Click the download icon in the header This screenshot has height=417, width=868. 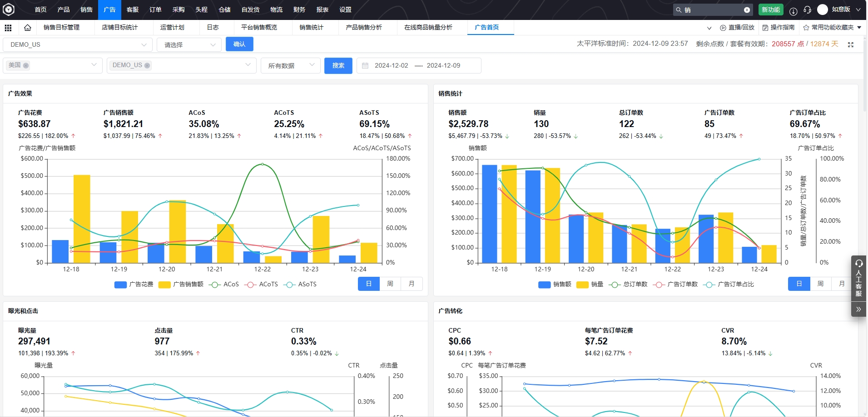click(793, 10)
